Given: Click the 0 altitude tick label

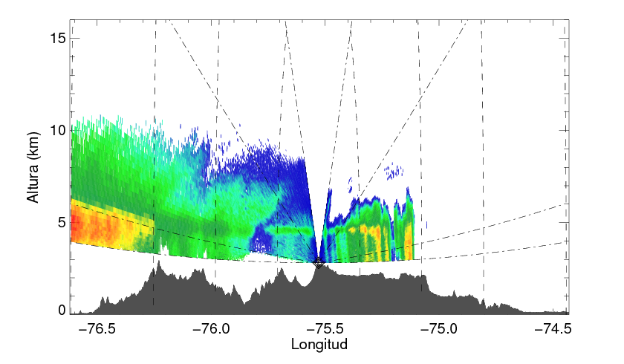Looking at the screenshot, I should point(62,310).
